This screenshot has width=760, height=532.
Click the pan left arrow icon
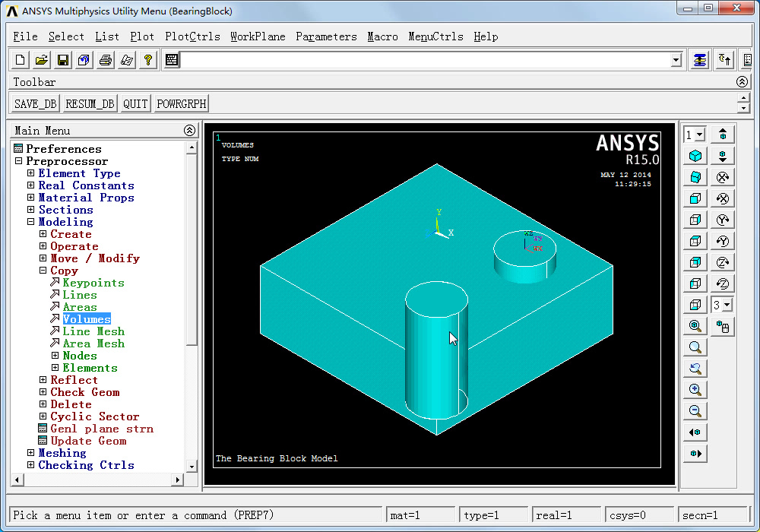click(x=695, y=432)
